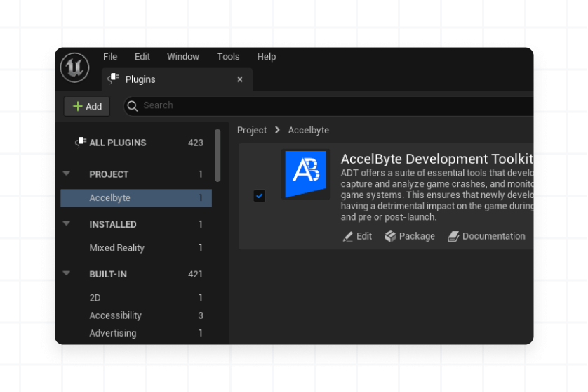Open the File menu

pos(110,57)
